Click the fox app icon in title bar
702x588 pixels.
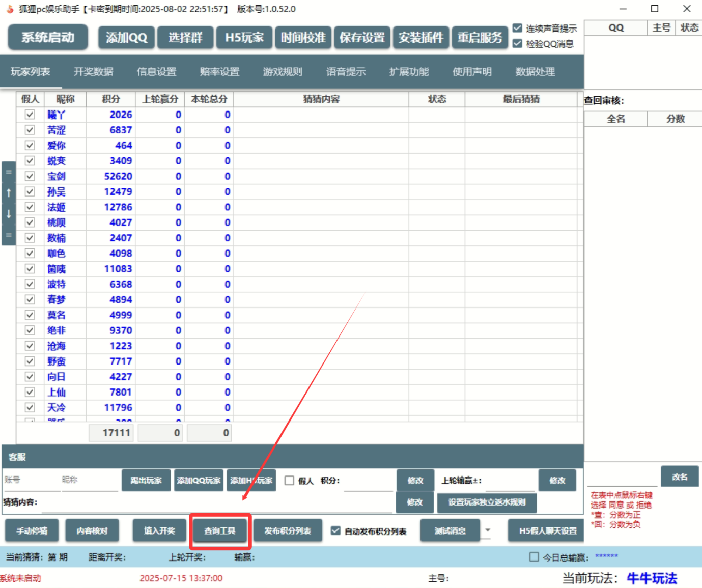(x=10, y=9)
